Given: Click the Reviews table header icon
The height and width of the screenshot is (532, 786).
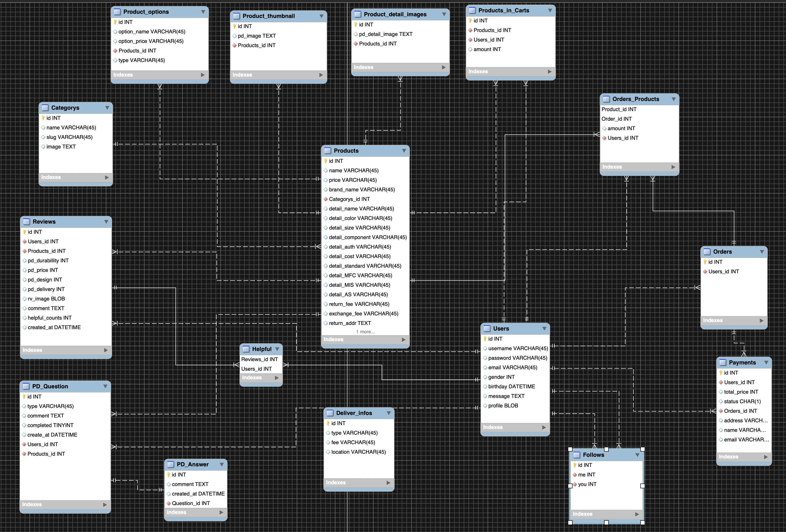Looking at the screenshot, I should 26,222.
